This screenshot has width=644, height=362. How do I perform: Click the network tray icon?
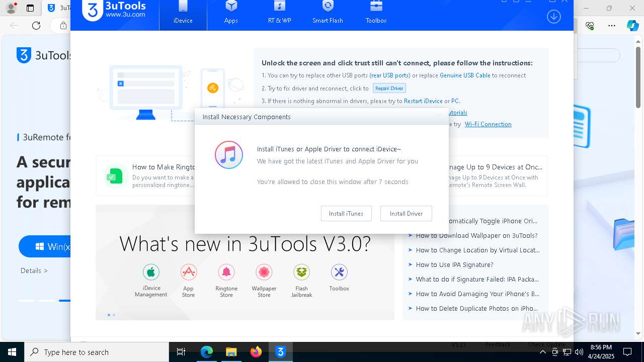pos(567,352)
